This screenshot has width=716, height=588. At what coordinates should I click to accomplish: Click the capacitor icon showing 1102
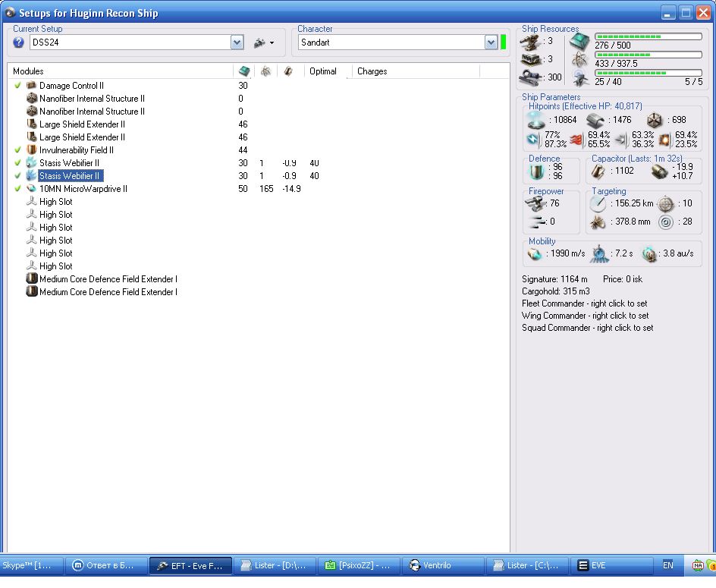(598, 171)
